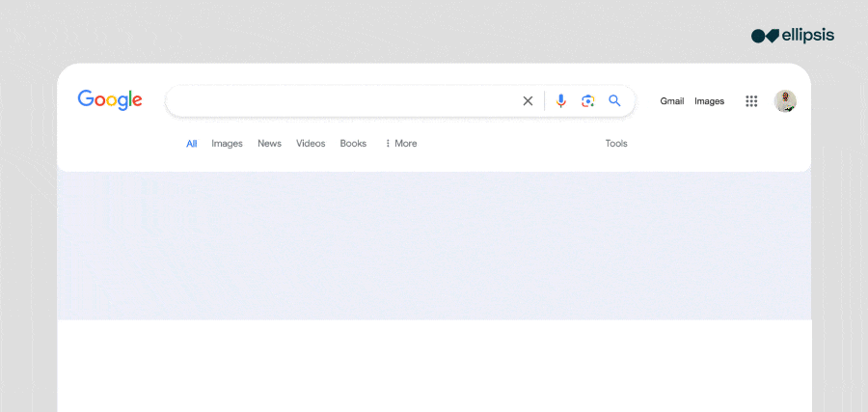Expand the More filters dropdown
The height and width of the screenshot is (412, 868).
401,144
